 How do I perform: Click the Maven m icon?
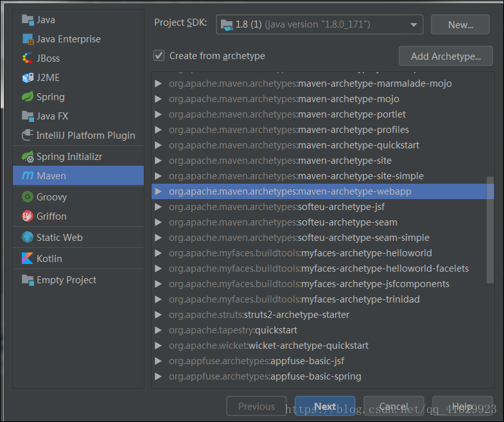tap(28, 175)
